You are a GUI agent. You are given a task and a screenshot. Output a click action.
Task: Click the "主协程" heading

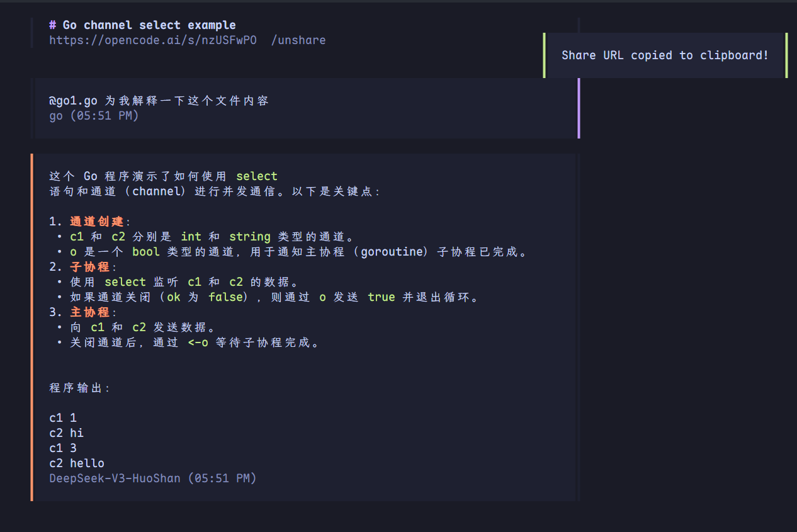pyautogui.click(x=90, y=312)
